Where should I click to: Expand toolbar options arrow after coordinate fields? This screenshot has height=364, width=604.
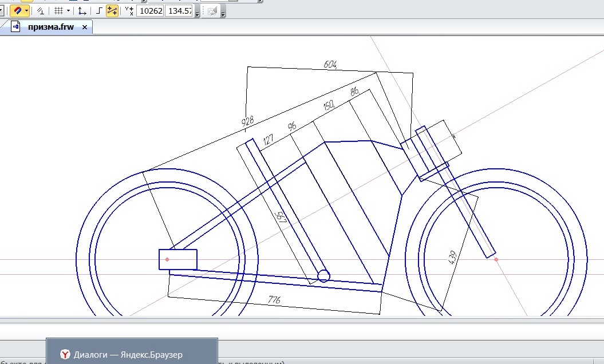[198, 14]
